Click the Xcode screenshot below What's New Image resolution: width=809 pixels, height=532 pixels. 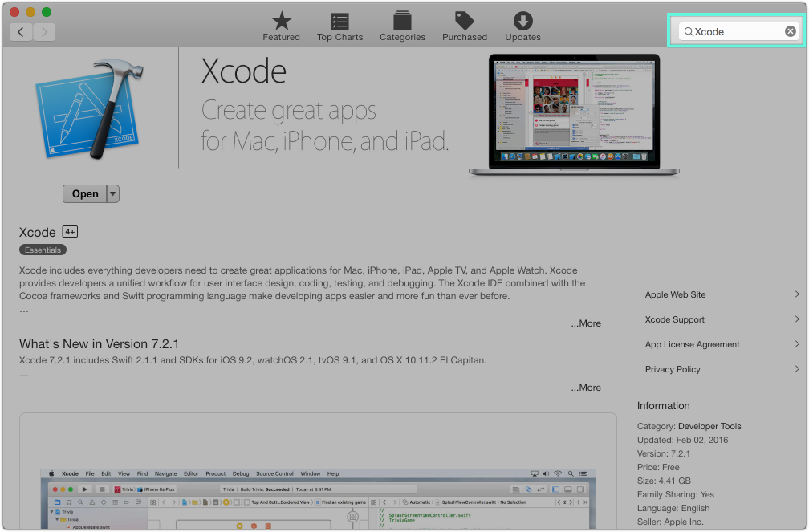point(319,498)
